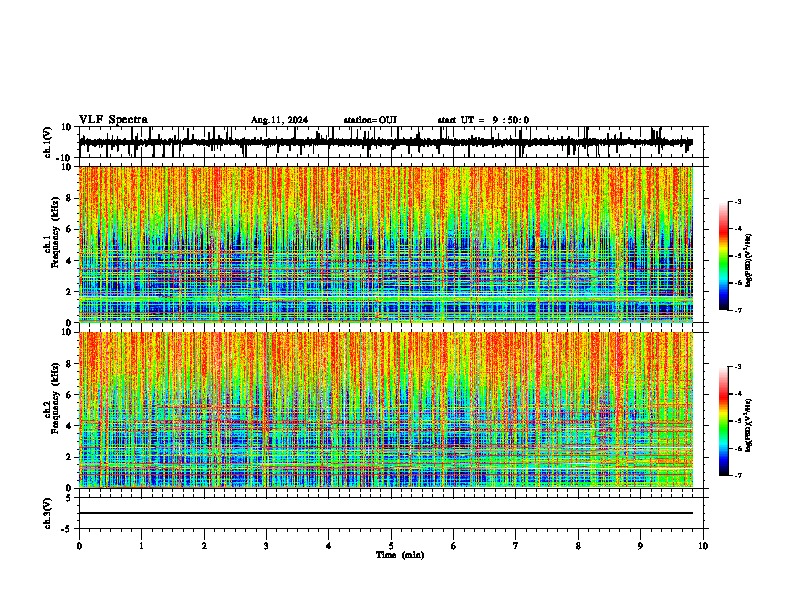792x612 pixels.
Task: Click the "8" kHz tick of ch.1 spectrogram
Action: pyautogui.click(x=69, y=198)
